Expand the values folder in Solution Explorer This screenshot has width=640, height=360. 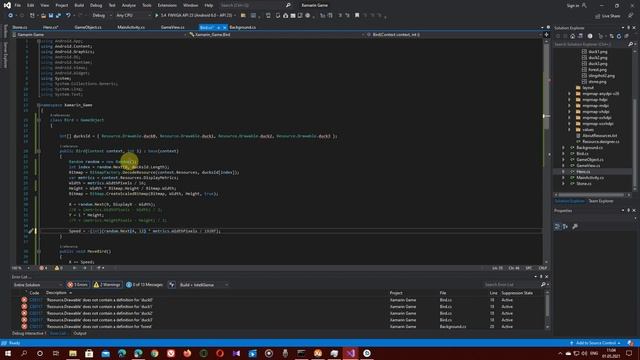(569, 130)
